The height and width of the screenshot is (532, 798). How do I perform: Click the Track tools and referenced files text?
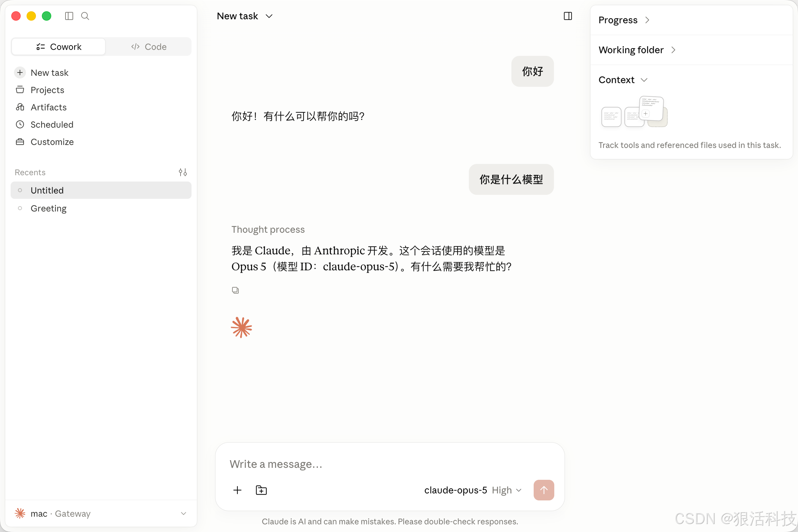689,145
